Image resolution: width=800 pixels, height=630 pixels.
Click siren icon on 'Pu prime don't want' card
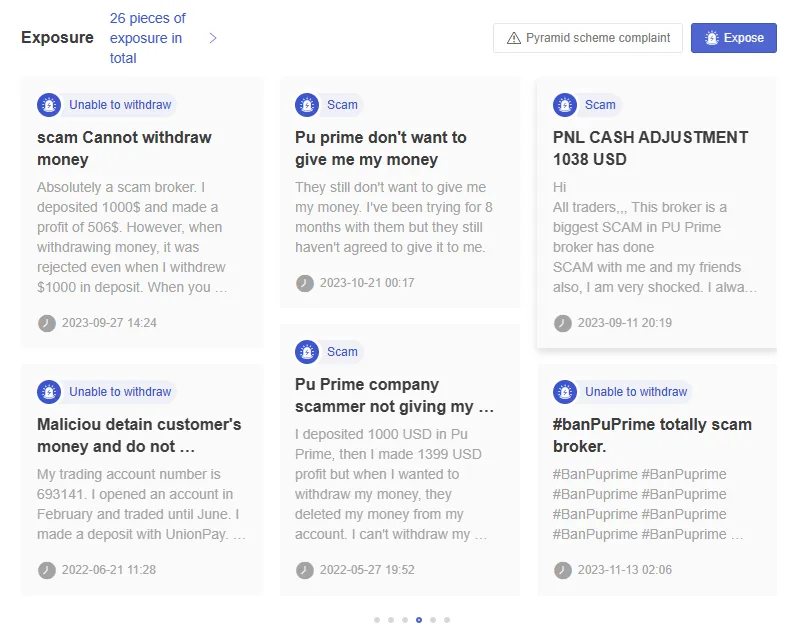[307, 105]
